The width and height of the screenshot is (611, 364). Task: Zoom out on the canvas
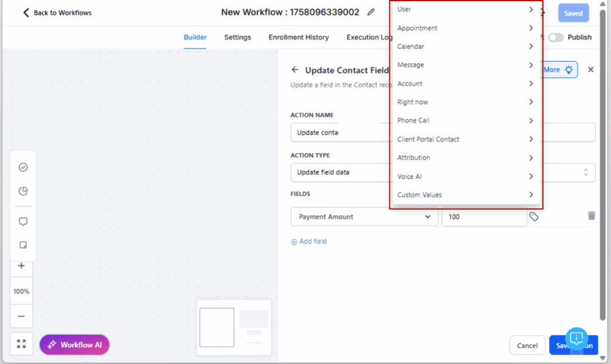pos(21,316)
